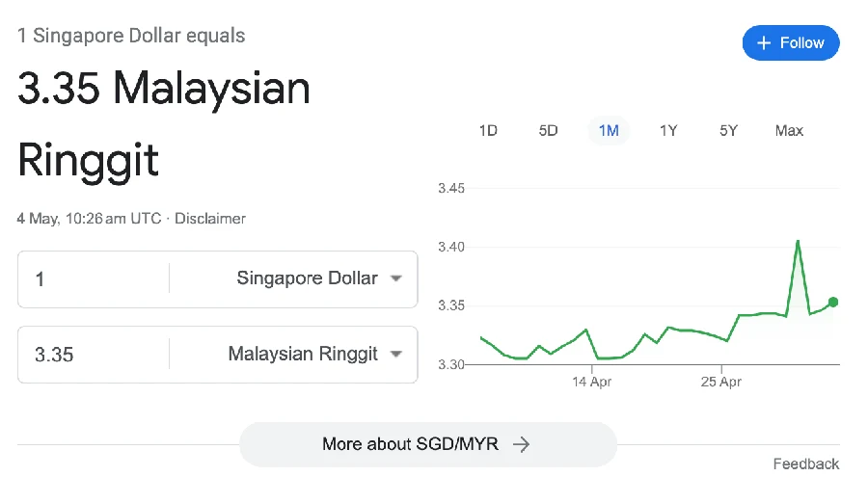Click the 14 Apr axis marker
Screen dimensions: 868x503
[x=591, y=382]
